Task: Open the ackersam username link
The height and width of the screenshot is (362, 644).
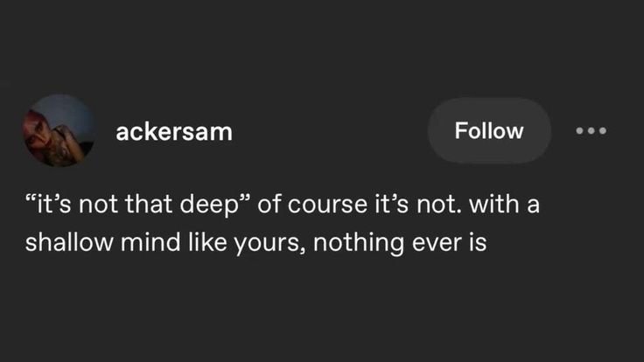Action: click(x=174, y=132)
